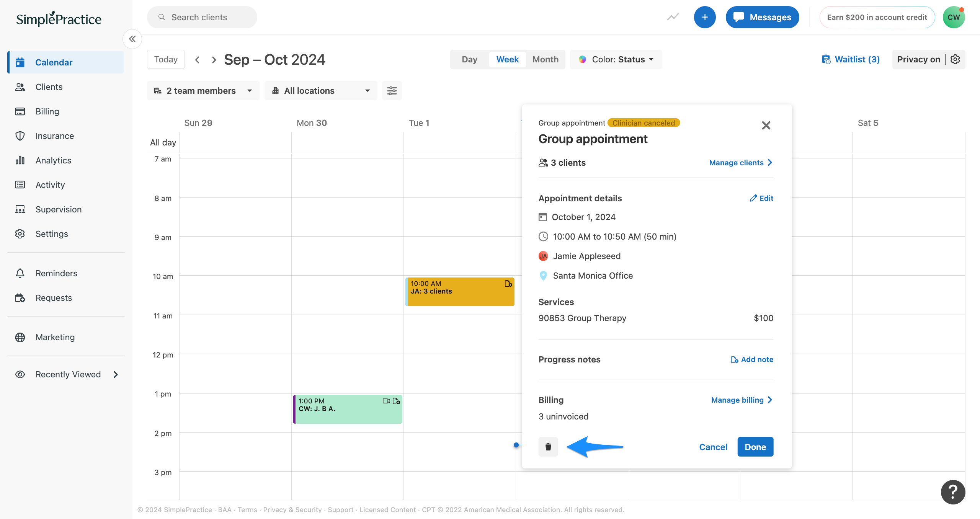Screen dimensions: 980x519
Task: Open Licensed Content footer link
Action: point(387,510)
